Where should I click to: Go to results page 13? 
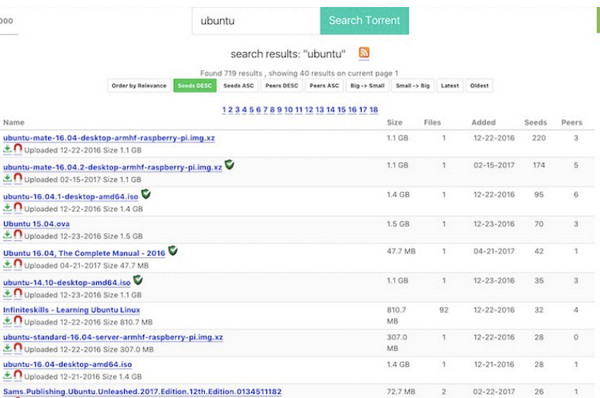[320, 110]
